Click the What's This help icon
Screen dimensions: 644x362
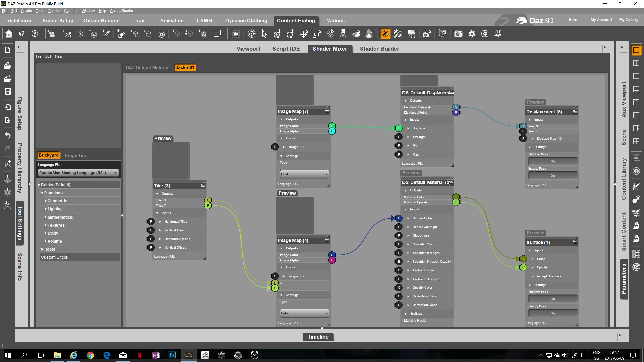[x=22, y=34]
